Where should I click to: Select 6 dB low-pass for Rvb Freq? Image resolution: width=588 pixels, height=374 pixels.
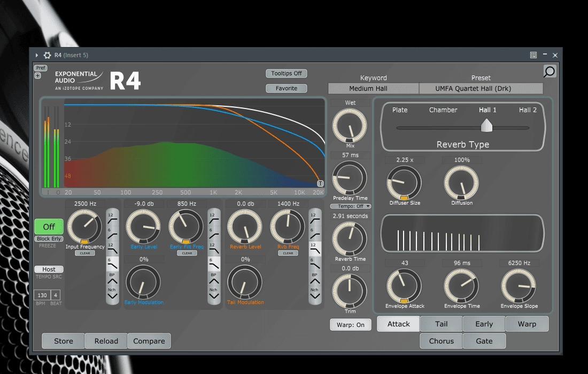coord(315,264)
